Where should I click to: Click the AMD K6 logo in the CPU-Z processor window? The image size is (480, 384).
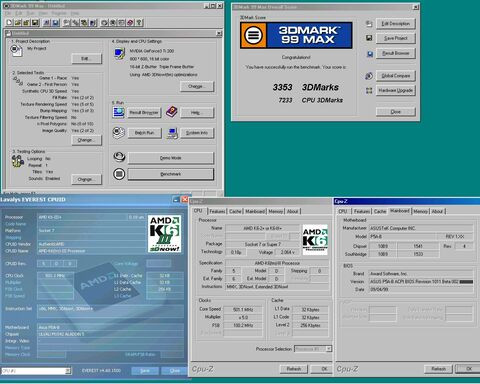click(x=315, y=240)
